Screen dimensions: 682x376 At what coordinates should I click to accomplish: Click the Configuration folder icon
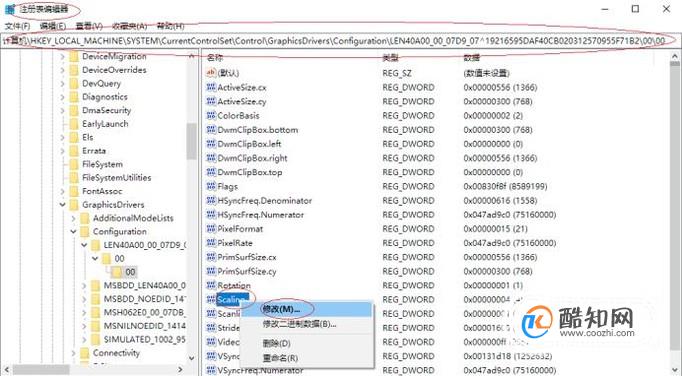[x=85, y=232]
